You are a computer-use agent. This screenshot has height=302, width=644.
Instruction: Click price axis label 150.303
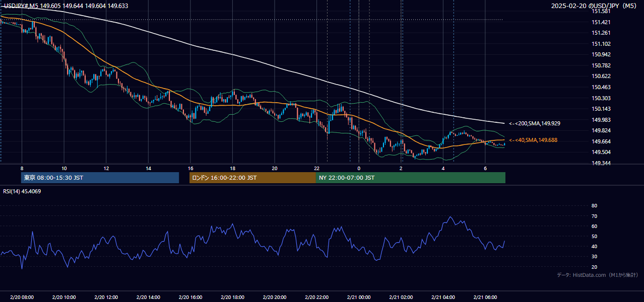[601, 98]
